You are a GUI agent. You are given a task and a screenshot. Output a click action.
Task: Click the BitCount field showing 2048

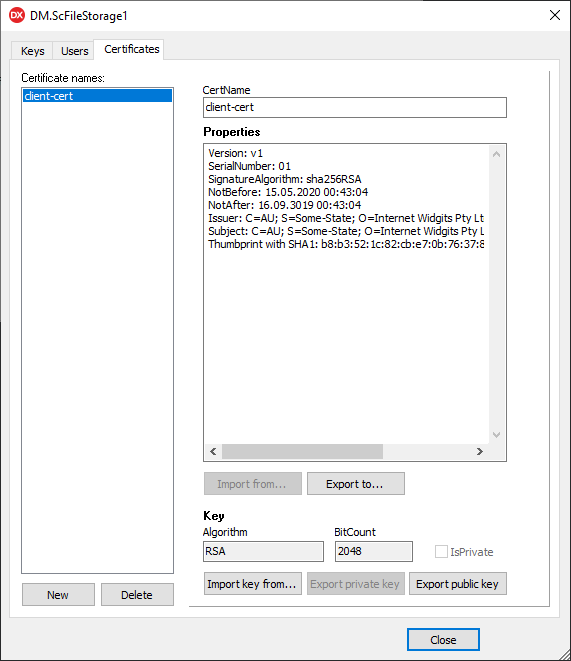pyautogui.click(x=374, y=551)
